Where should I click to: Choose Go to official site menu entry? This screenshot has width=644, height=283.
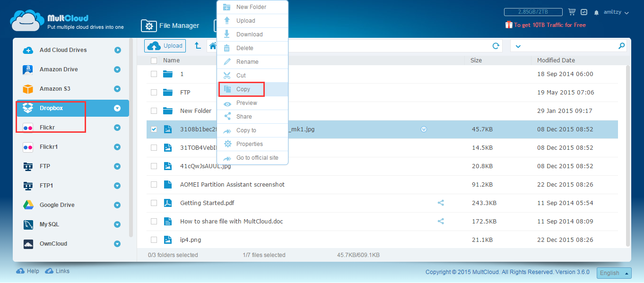(253, 158)
